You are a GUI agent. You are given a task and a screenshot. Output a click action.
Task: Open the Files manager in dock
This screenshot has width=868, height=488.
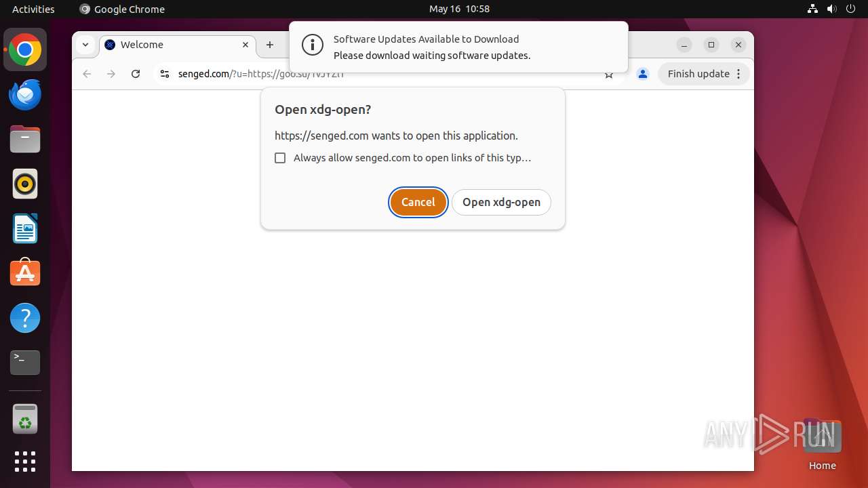(25, 140)
